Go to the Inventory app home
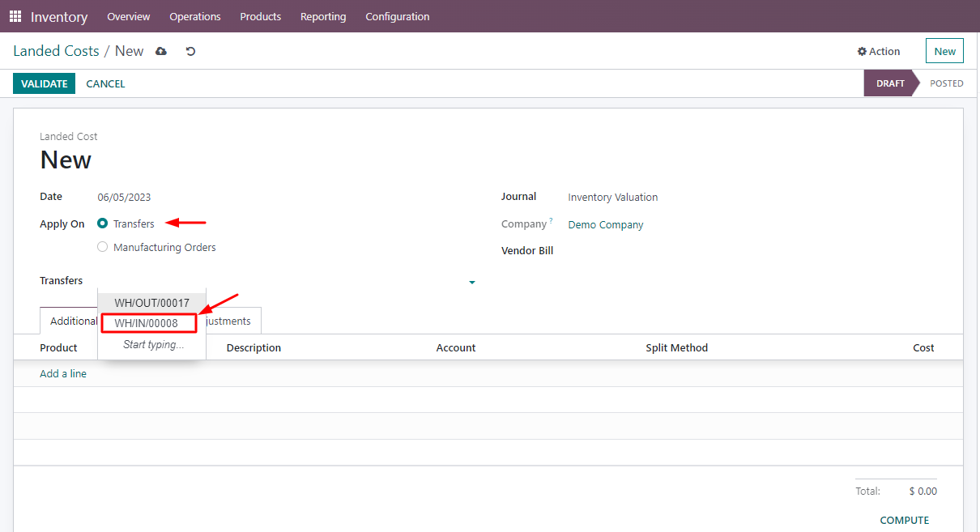 [x=59, y=16]
